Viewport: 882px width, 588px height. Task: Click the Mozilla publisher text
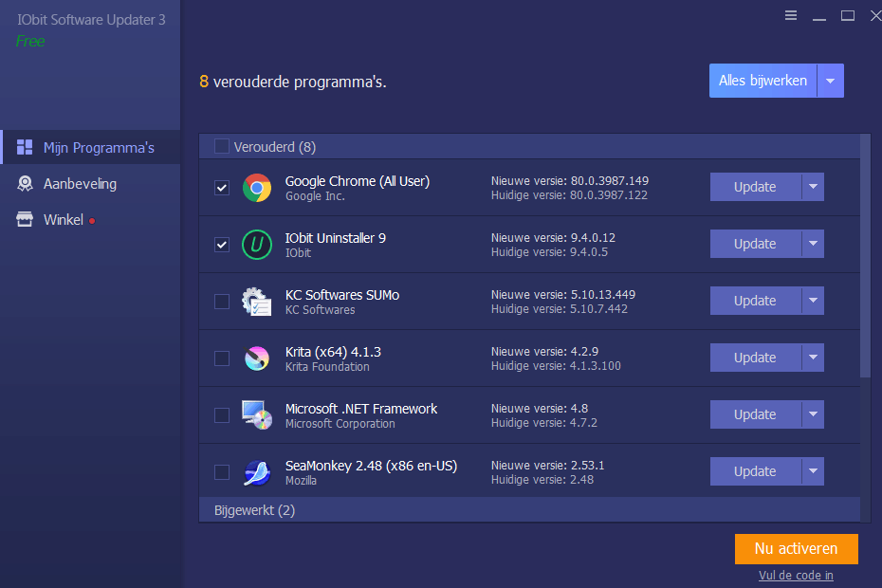(x=301, y=481)
